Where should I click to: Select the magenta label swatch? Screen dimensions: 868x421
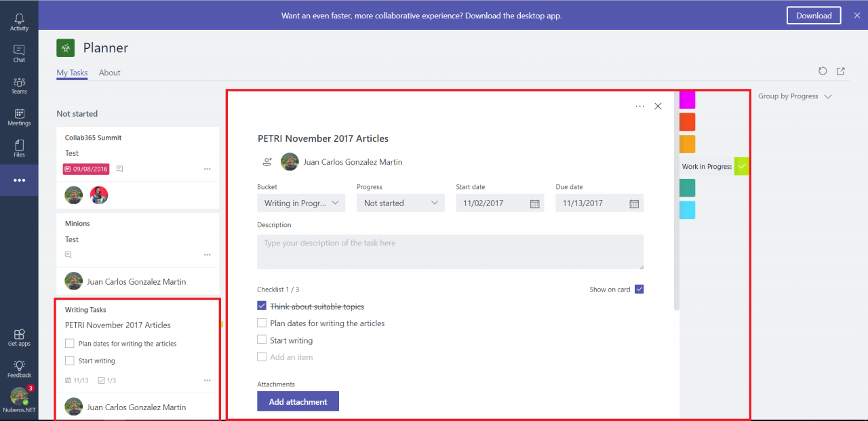(x=686, y=100)
